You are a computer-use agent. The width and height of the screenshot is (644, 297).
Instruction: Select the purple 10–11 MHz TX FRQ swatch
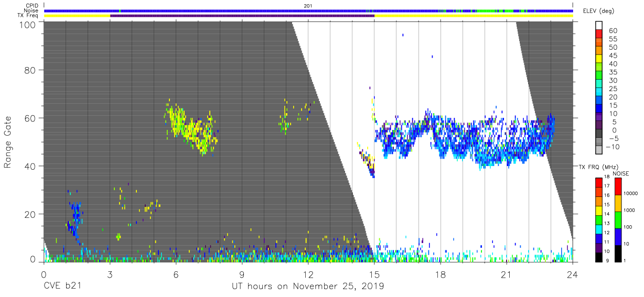point(599,247)
